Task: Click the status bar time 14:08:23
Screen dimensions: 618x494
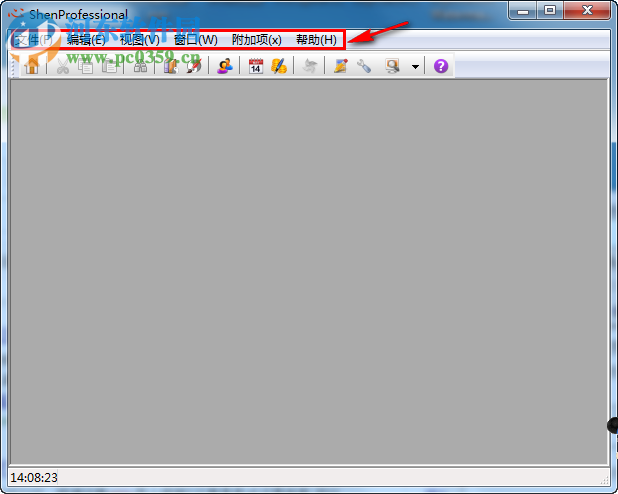Action: tap(34, 478)
